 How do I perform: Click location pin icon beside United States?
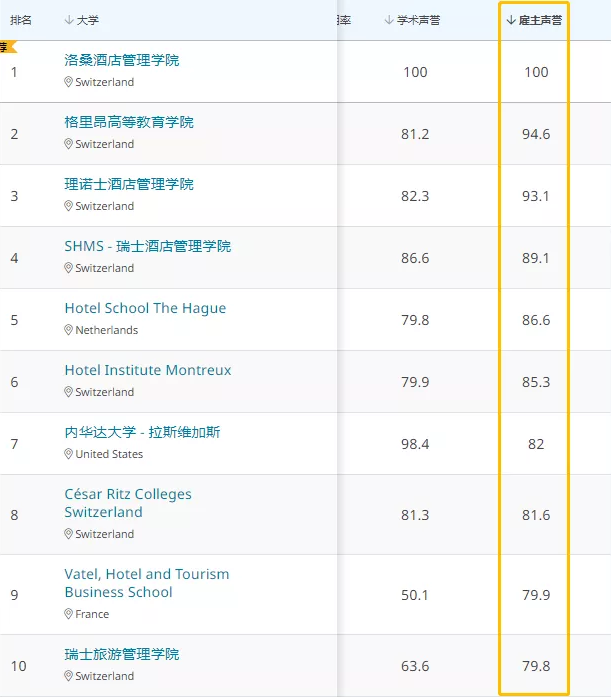[68, 454]
